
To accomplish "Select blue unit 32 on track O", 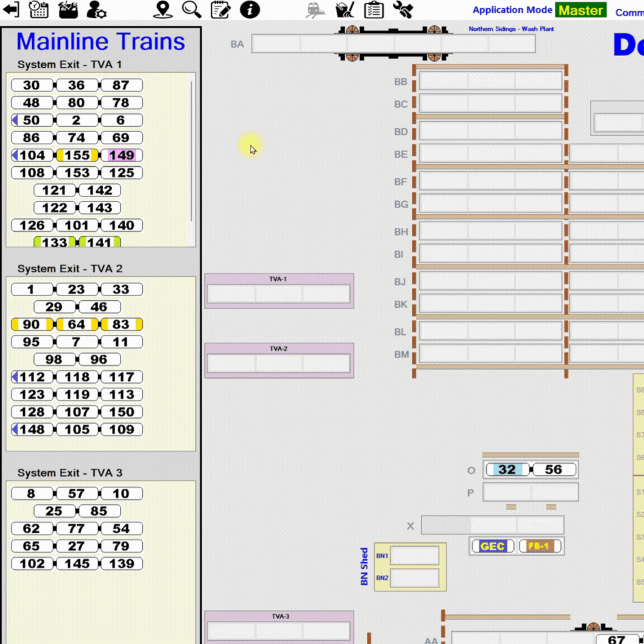I will pos(507,469).
